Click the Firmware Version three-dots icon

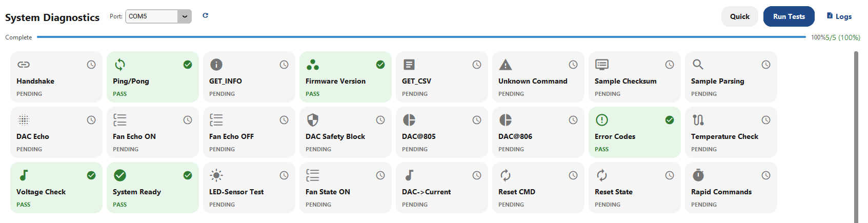[313, 65]
